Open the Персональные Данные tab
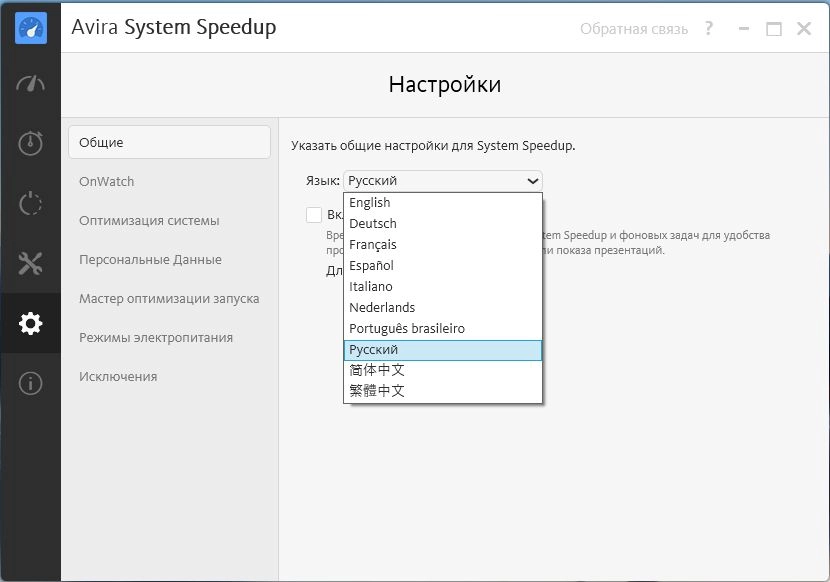The width and height of the screenshot is (830, 582). point(150,260)
